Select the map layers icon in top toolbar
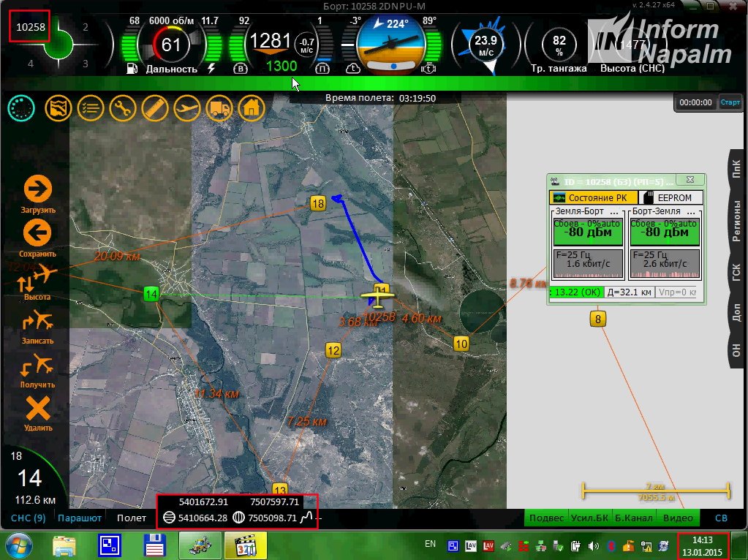 pos(58,107)
